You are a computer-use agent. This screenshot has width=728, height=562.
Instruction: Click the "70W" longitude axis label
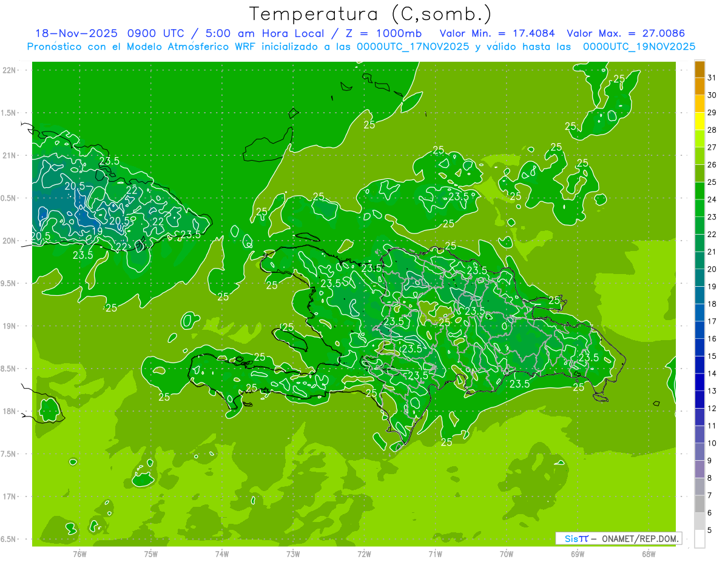pyautogui.click(x=507, y=554)
